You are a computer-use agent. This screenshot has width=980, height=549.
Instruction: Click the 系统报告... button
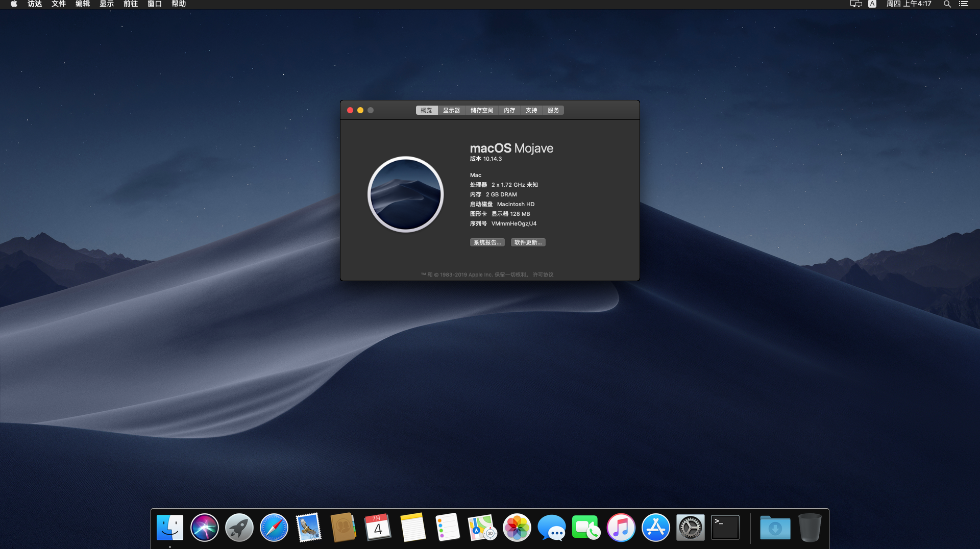487,242
